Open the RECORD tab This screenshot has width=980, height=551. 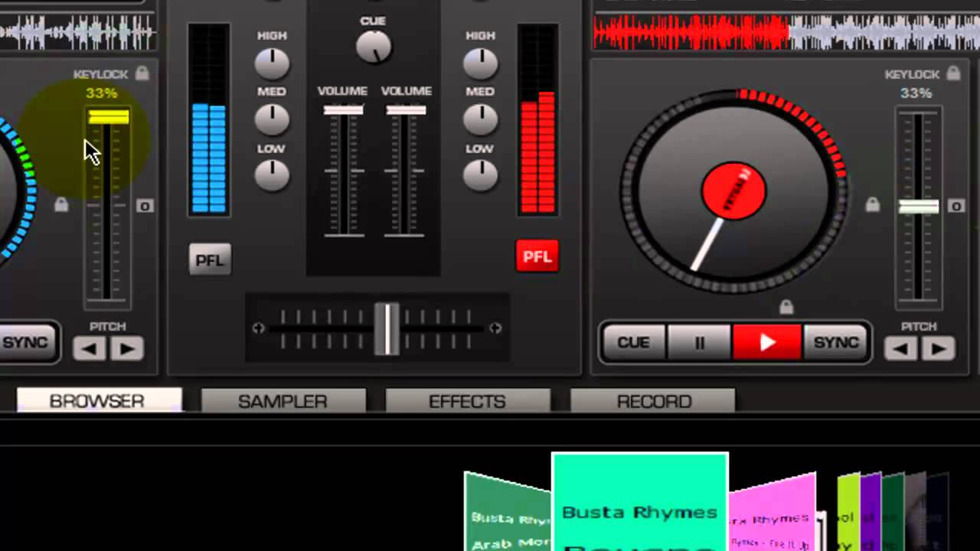(x=653, y=401)
